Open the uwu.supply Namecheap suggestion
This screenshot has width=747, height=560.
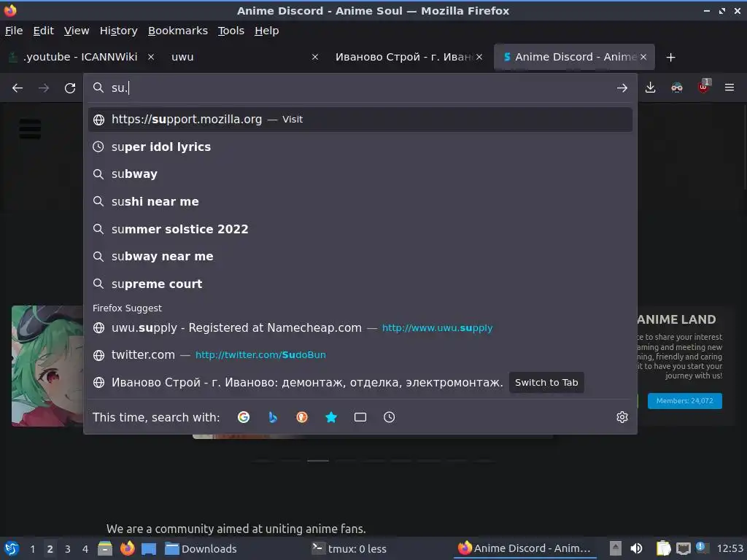coord(360,327)
